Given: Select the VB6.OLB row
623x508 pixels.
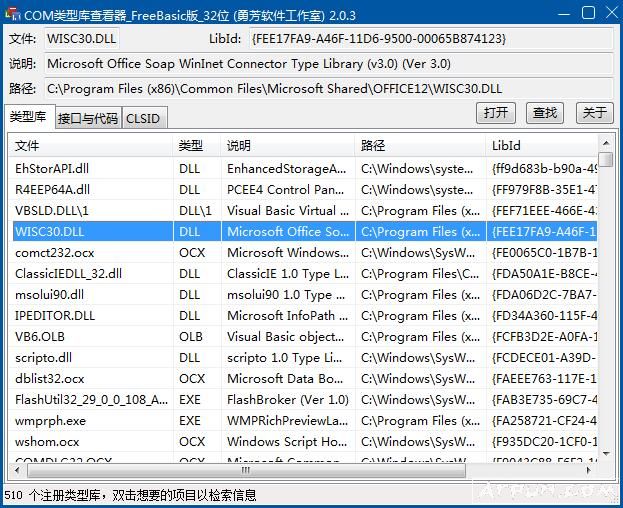Looking at the screenshot, I should pos(303,337).
